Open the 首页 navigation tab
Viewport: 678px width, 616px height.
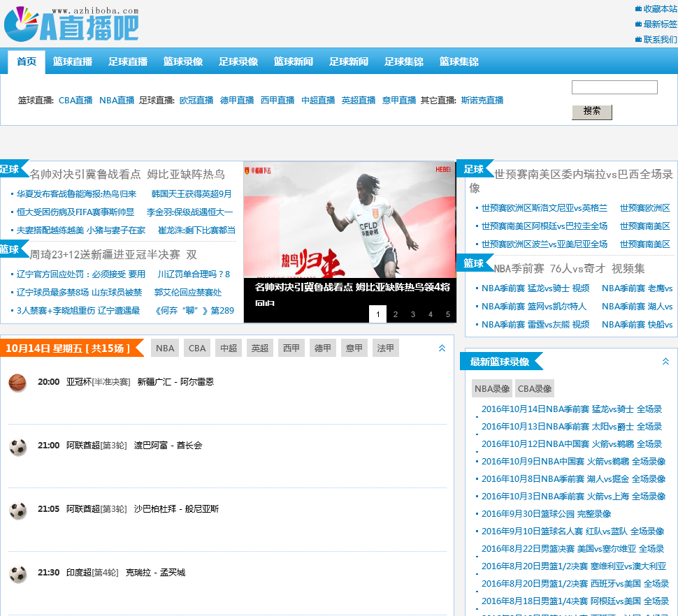[27, 61]
